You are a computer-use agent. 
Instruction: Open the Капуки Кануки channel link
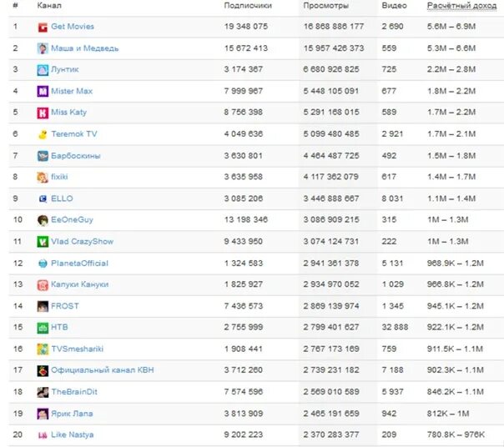point(80,284)
